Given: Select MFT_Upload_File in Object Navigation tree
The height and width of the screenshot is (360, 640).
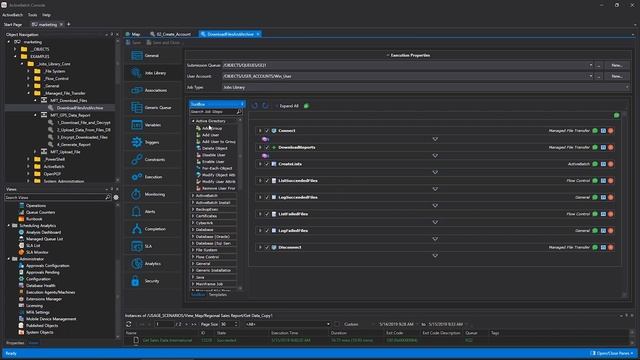Looking at the screenshot, I should pos(65,152).
